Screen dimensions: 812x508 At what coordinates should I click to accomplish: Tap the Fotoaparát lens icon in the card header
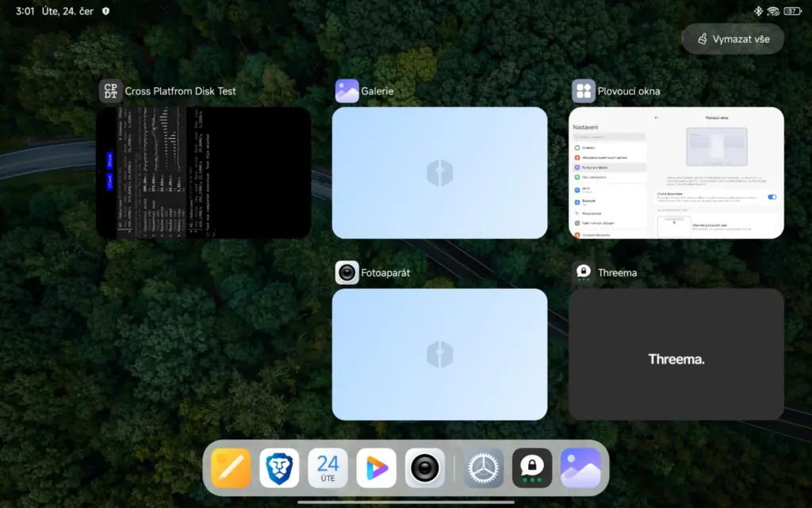(x=347, y=273)
